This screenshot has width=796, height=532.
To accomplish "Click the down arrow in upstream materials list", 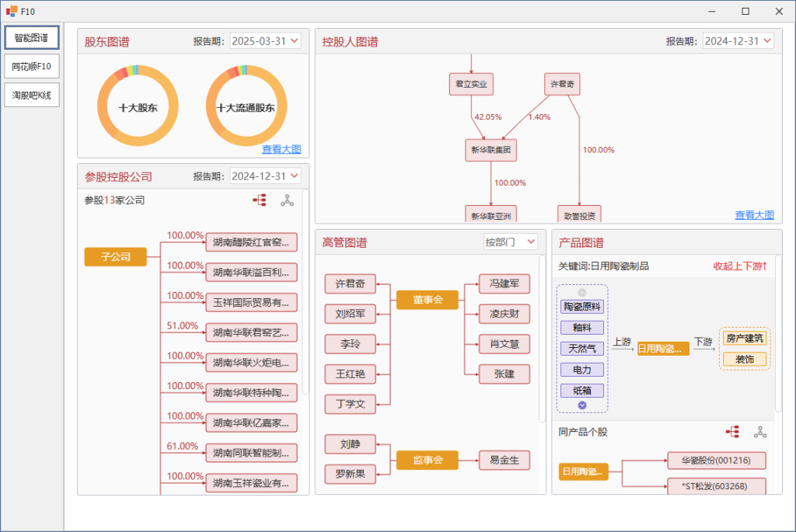I will coord(582,405).
